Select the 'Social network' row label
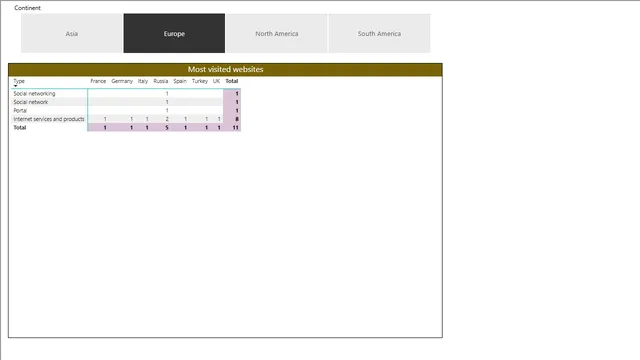 click(x=31, y=102)
